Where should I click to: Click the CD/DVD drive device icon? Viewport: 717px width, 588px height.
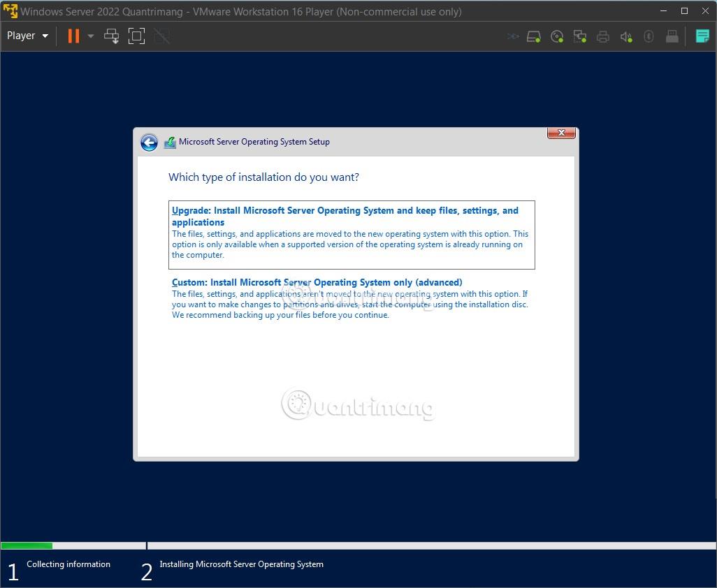pyautogui.click(x=557, y=36)
